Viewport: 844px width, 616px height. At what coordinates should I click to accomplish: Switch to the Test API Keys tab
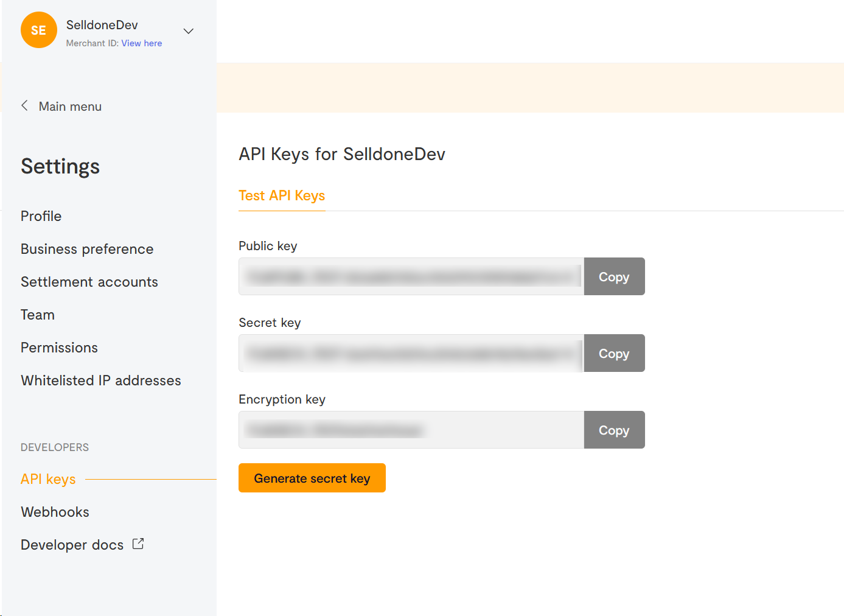point(282,195)
